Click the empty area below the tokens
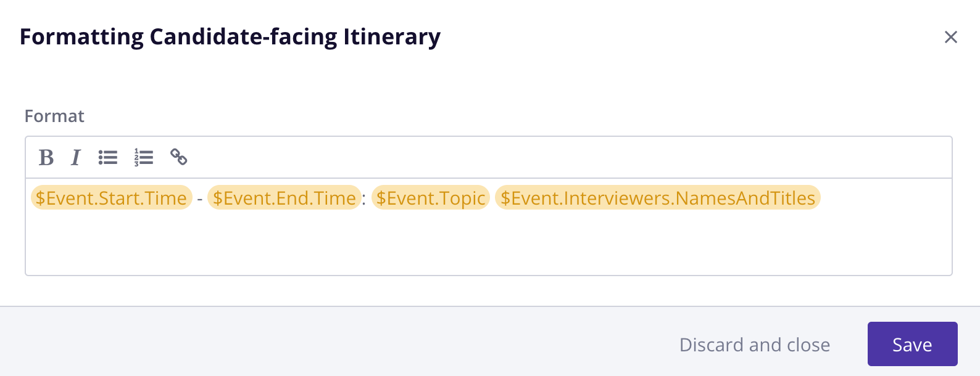 point(488,243)
